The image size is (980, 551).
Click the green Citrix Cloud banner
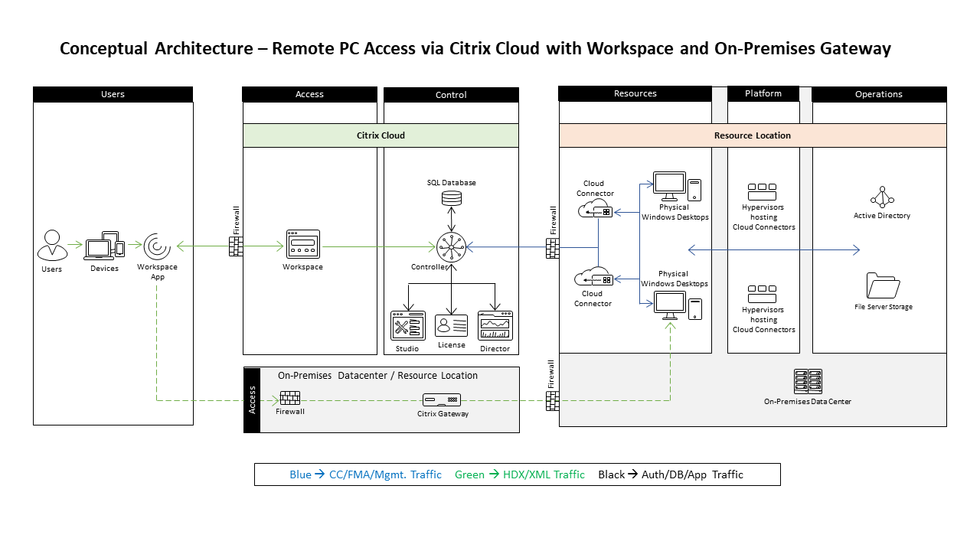pyautogui.click(x=381, y=135)
